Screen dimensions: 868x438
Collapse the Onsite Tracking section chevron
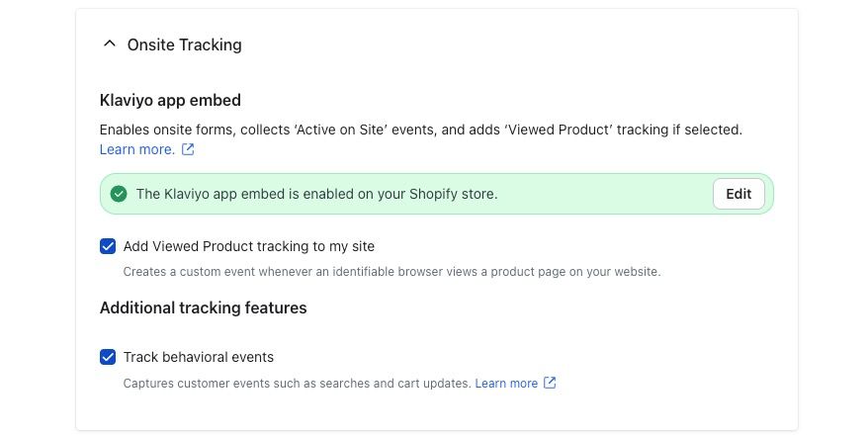(x=110, y=44)
